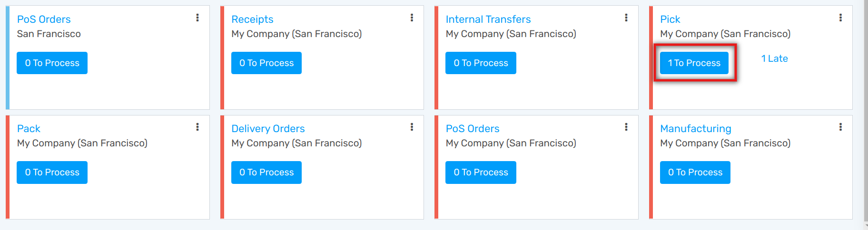Image resolution: width=868 pixels, height=230 pixels.
Task: Open the Receipts title link
Action: click(252, 19)
